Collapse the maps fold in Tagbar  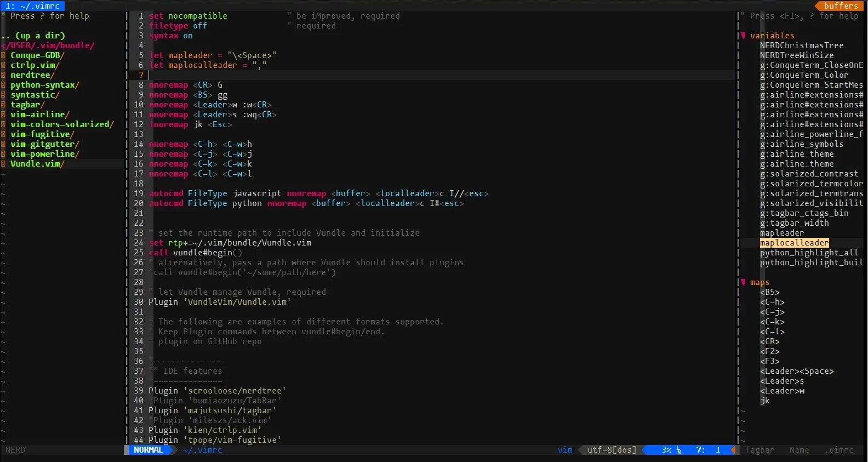click(743, 282)
